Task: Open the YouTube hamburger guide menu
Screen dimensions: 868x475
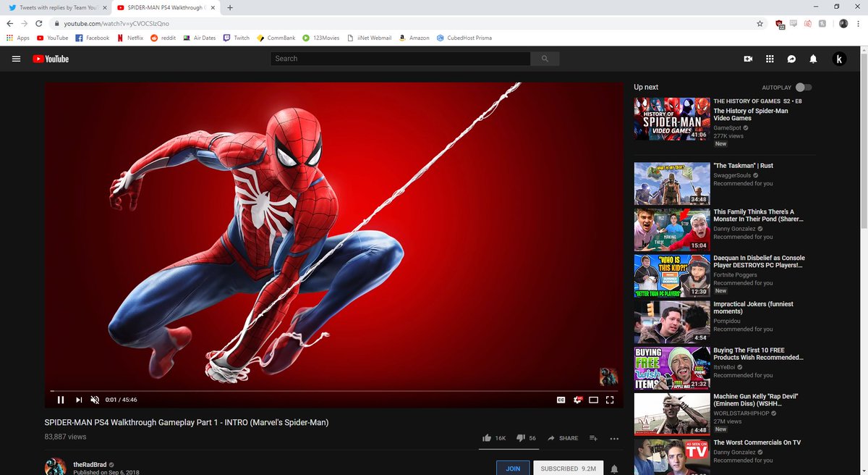Action: (x=16, y=59)
